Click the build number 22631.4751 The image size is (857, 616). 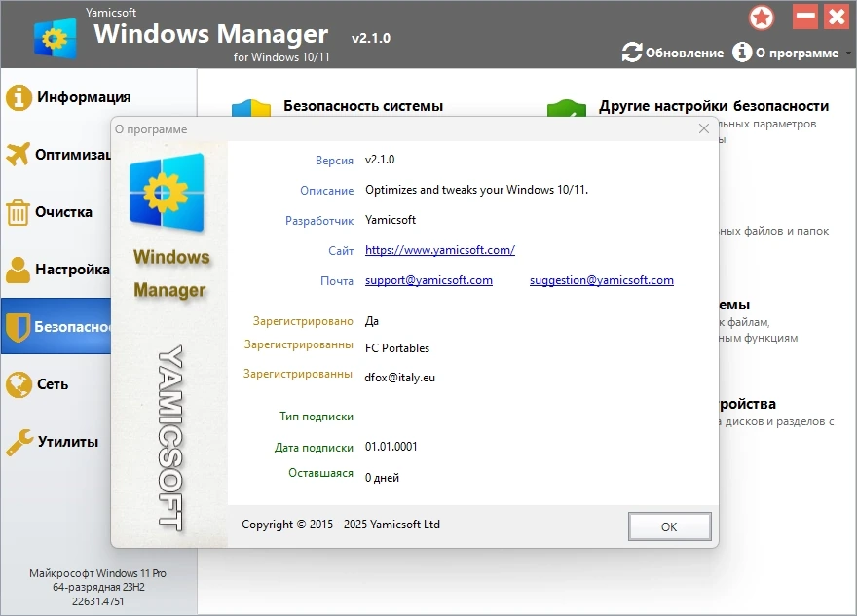click(97, 601)
